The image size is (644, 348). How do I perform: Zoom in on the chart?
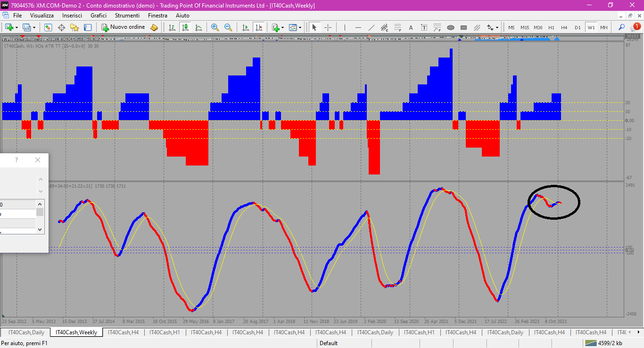[x=215, y=27]
